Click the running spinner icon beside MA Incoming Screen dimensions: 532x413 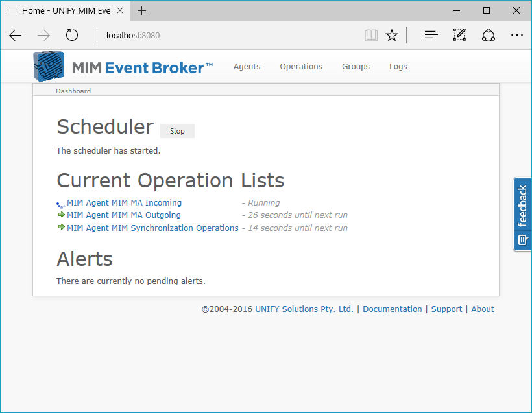(61, 205)
